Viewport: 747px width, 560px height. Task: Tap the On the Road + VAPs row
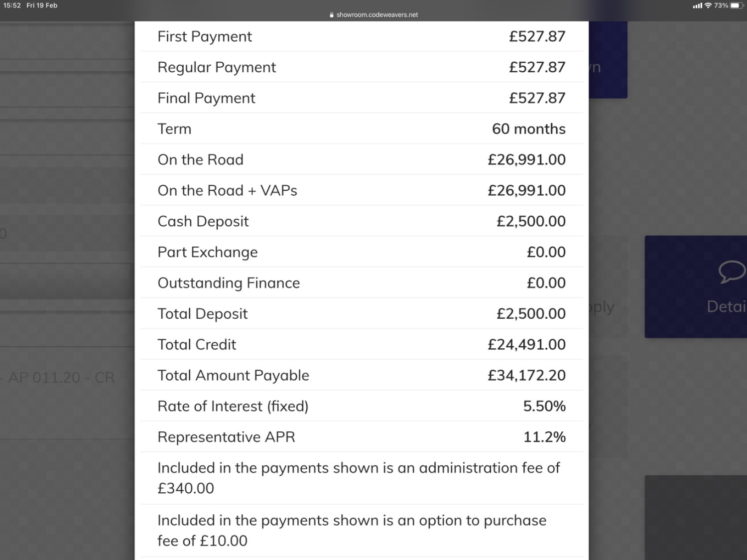[x=362, y=190]
